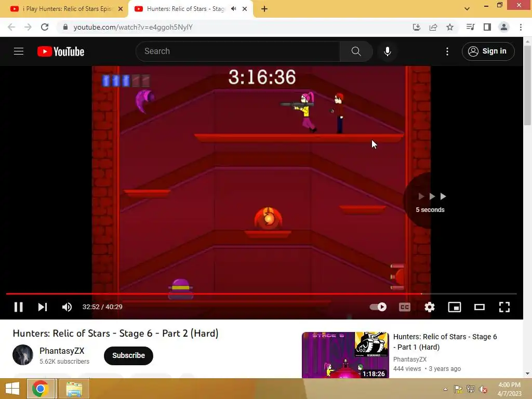Click the Sign in button
The height and width of the screenshot is (399, 532).
(488, 51)
